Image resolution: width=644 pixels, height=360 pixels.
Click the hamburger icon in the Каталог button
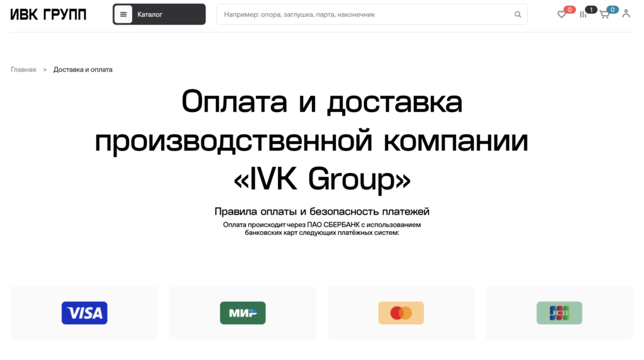tap(123, 14)
